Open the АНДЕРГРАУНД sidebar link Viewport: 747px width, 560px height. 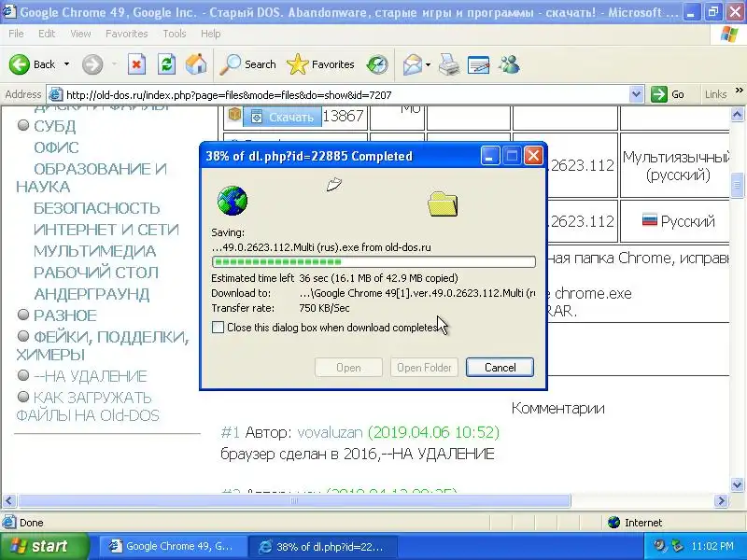[x=92, y=294]
